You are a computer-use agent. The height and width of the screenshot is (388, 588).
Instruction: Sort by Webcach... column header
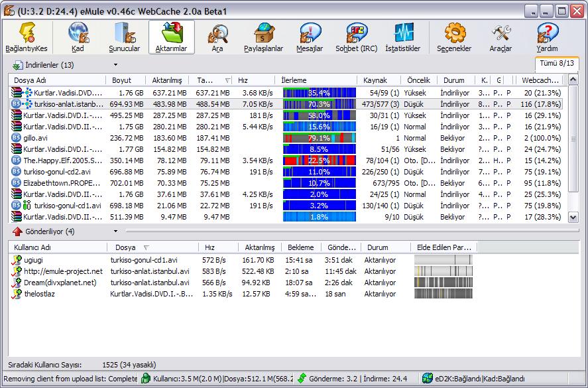point(540,80)
